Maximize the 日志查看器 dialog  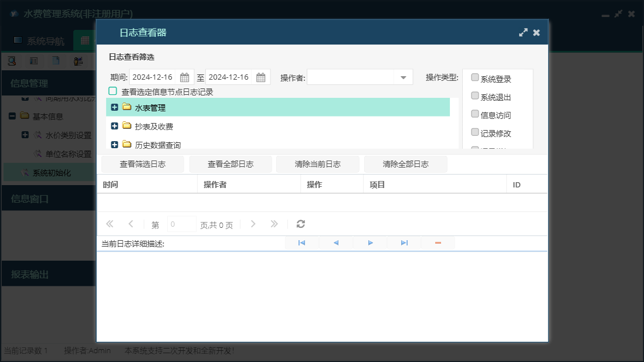pos(523,33)
